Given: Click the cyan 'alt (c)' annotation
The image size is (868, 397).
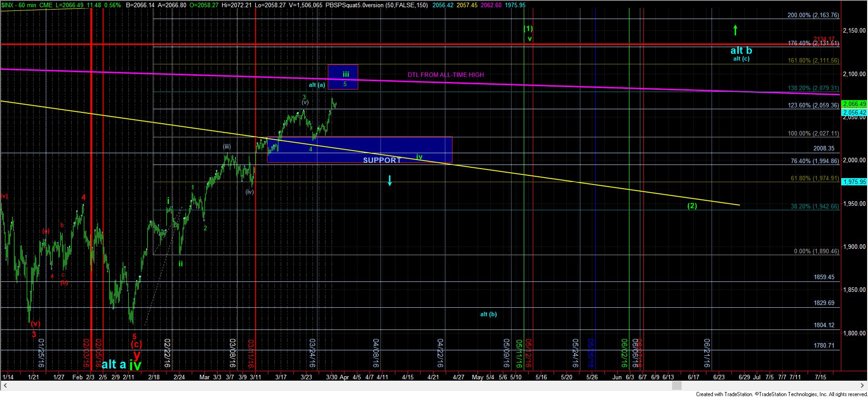Looking at the screenshot, I should point(741,58).
